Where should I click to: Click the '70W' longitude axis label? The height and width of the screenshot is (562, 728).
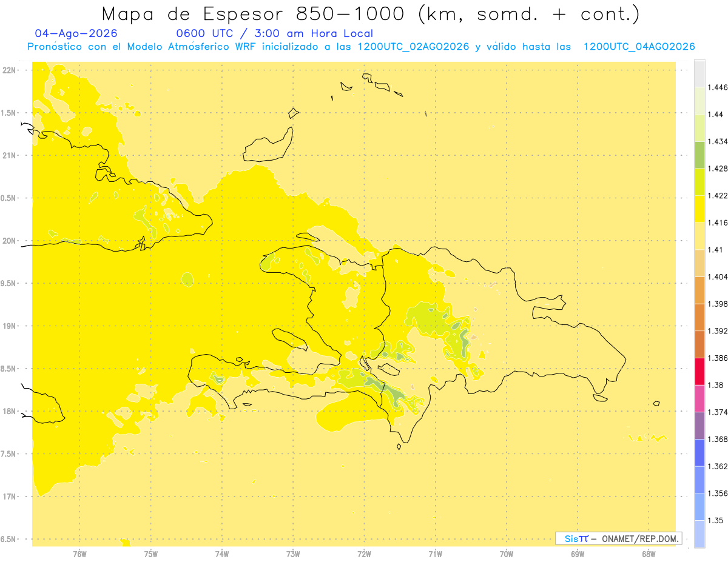(x=507, y=554)
